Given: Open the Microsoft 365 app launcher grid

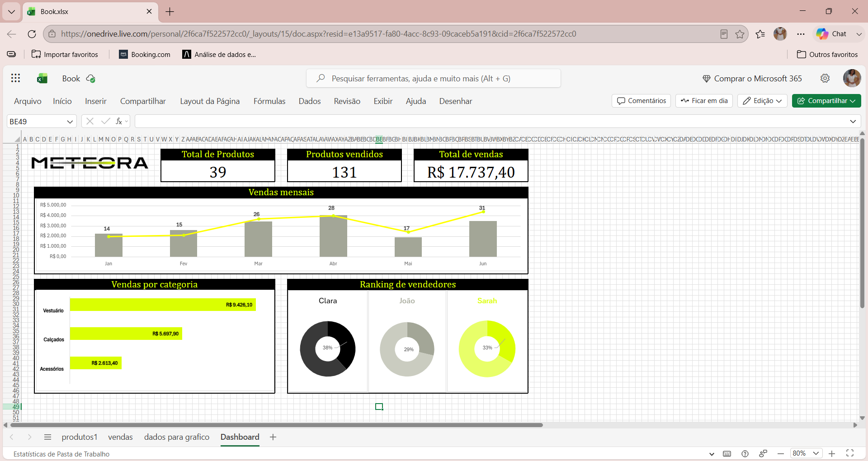Looking at the screenshot, I should pos(15,78).
